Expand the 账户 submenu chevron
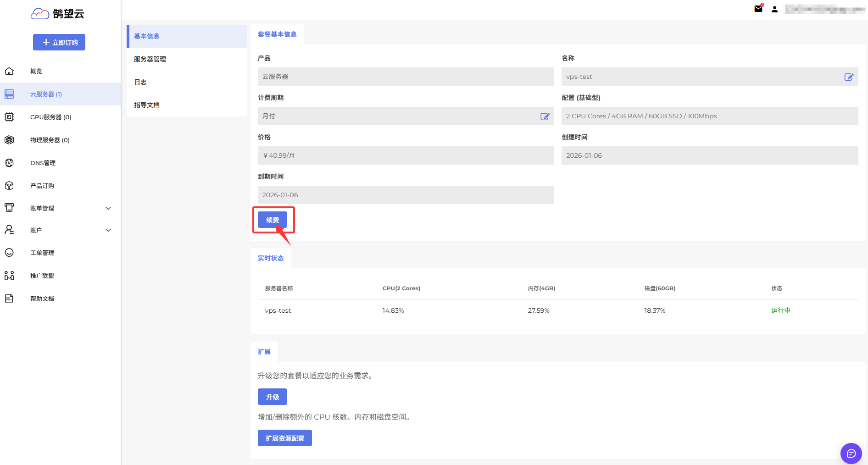Screen dimensions: 868x465 tap(108, 230)
